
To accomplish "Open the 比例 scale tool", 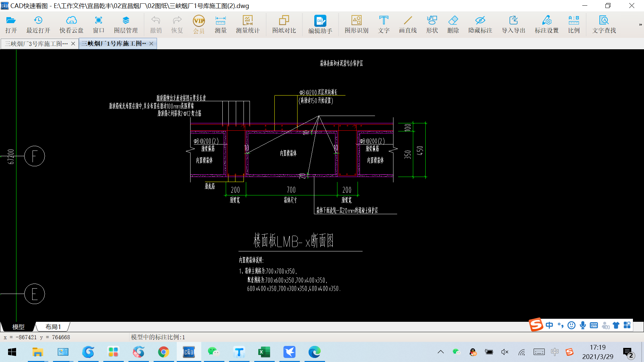I will click(574, 25).
